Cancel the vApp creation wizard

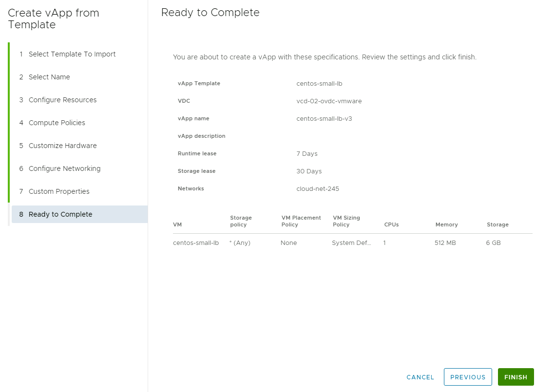coord(420,377)
